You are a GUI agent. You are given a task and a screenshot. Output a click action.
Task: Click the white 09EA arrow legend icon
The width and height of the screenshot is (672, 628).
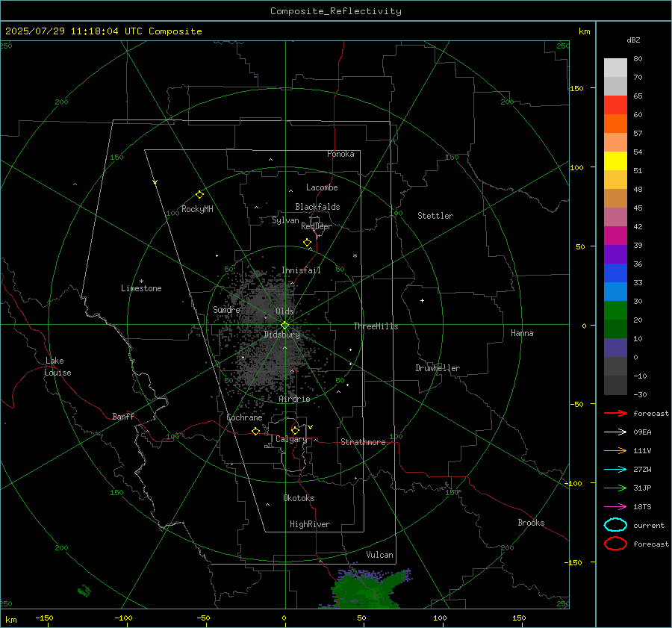615,432
